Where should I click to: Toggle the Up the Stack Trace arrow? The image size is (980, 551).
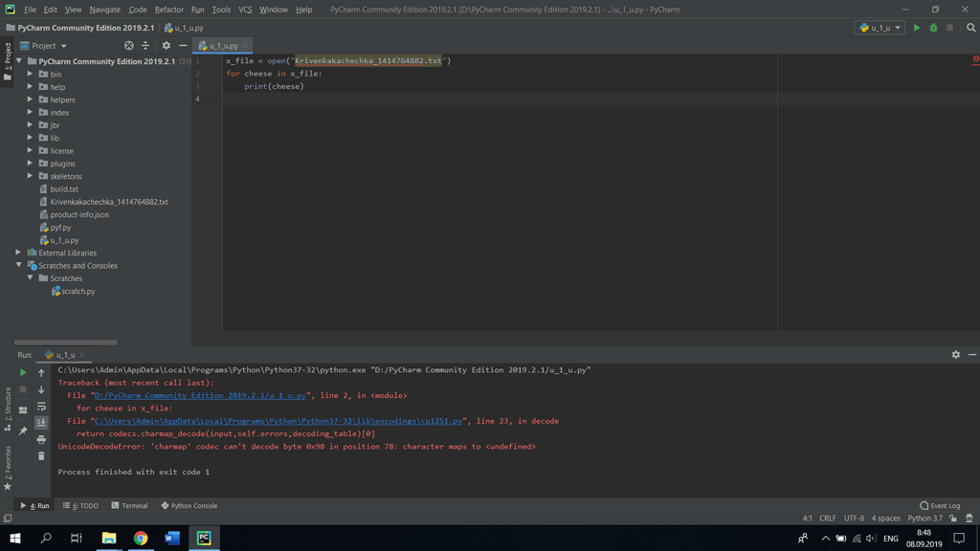coord(40,372)
